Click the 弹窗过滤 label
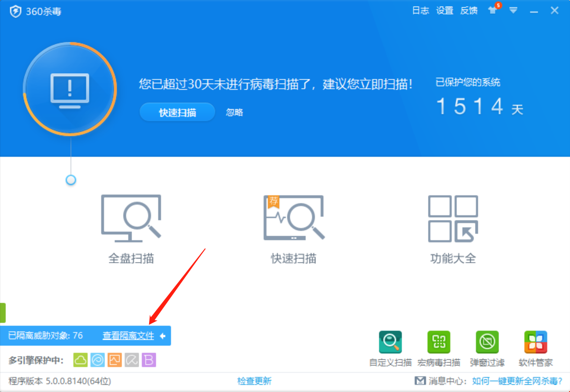Screen dimensions: 570x392 (x=487, y=363)
